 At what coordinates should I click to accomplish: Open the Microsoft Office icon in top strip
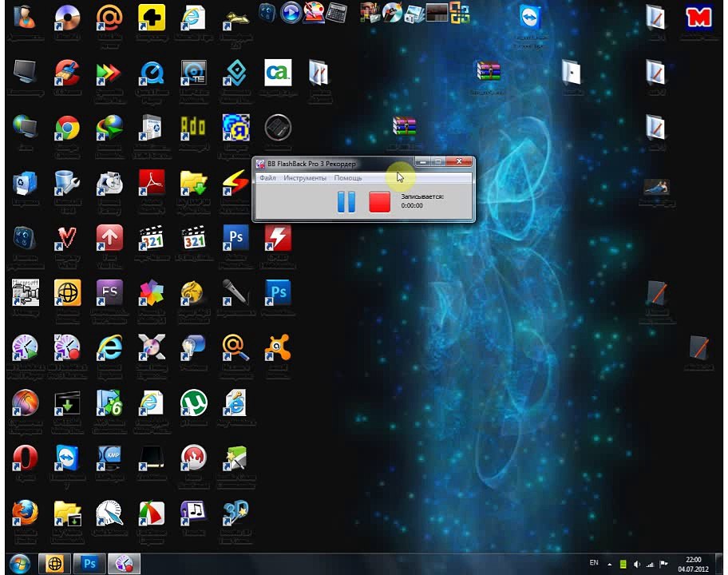[x=460, y=13]
